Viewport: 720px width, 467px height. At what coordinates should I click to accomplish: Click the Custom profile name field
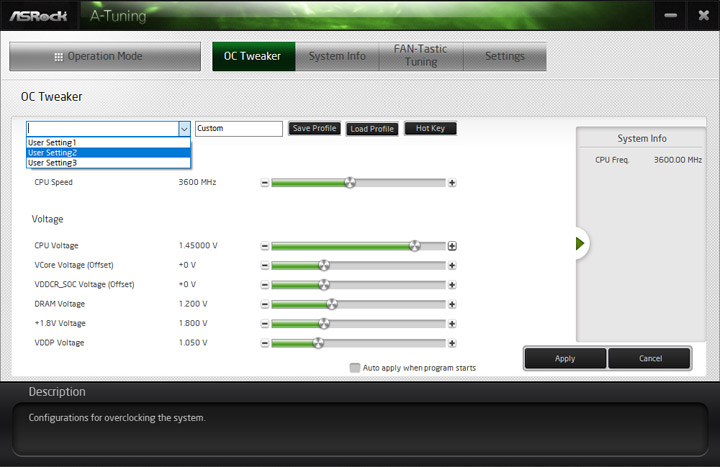239,129
